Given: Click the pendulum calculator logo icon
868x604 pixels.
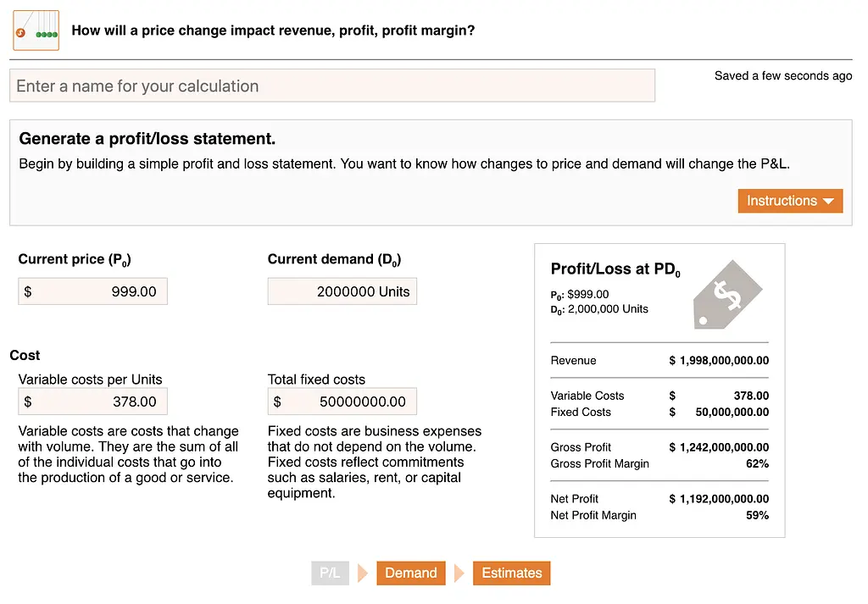Looking at the screenshot, I should (36, 30).
